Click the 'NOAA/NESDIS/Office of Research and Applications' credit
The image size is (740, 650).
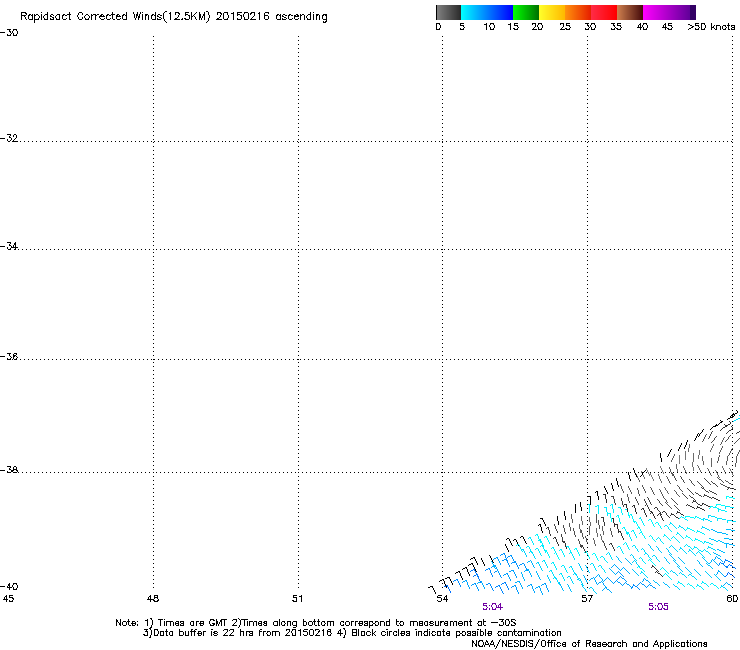pyautogui.click(x=589, y=644)
